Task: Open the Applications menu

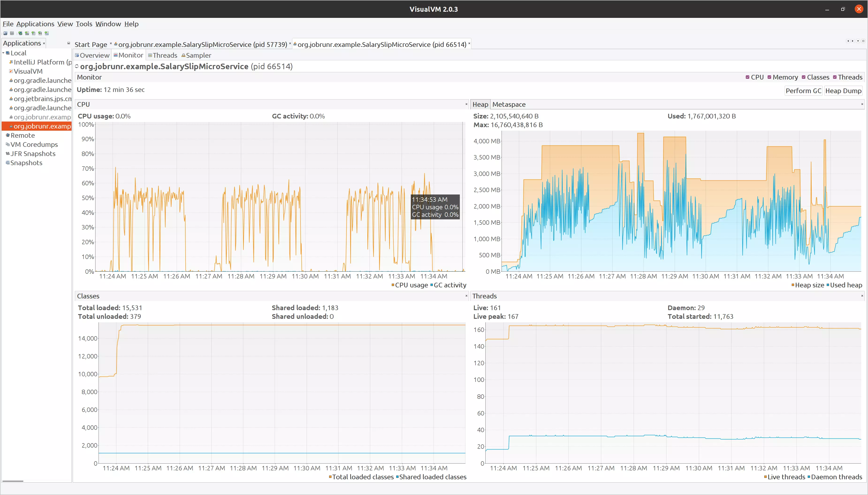Action: point(35,24)
